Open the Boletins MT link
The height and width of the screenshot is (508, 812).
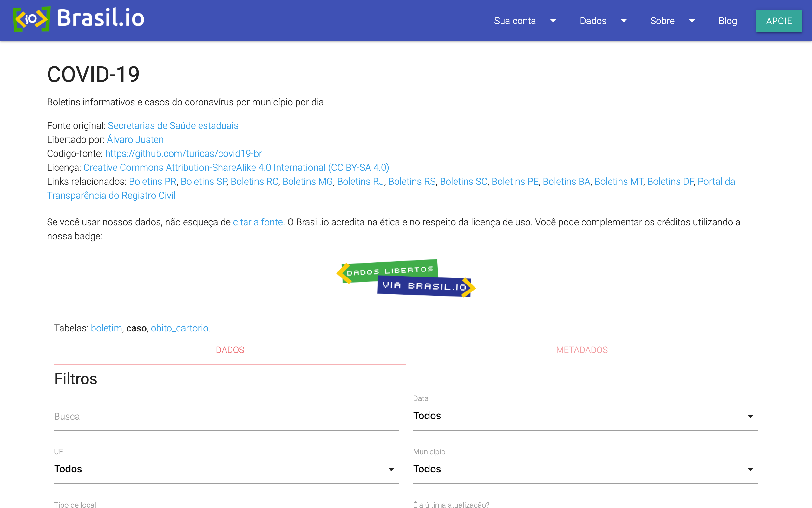[x=619, y=181]
